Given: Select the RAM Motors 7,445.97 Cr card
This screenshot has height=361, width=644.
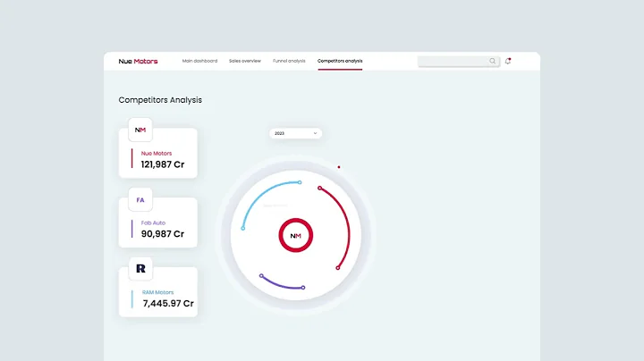Looking at the screenshot, I should (x=158, y=291).
